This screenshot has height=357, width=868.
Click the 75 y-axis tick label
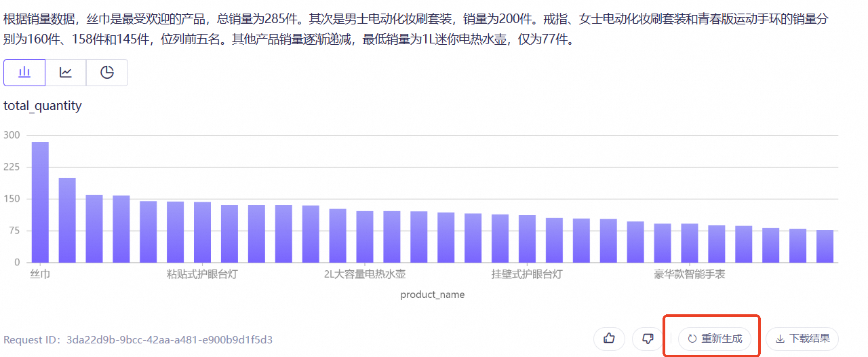[14, 231]
